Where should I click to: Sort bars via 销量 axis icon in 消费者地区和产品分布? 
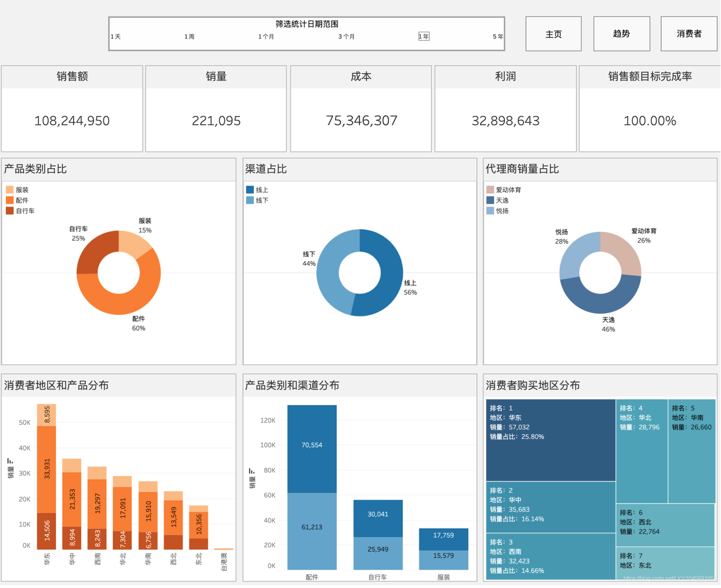[x=9, y=461]
